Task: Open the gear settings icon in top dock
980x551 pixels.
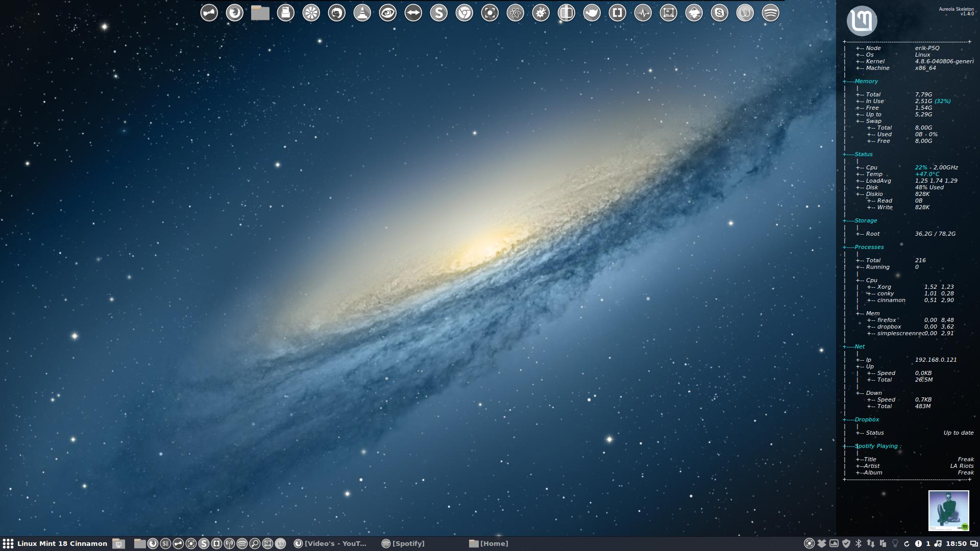Action: (541, 13)
